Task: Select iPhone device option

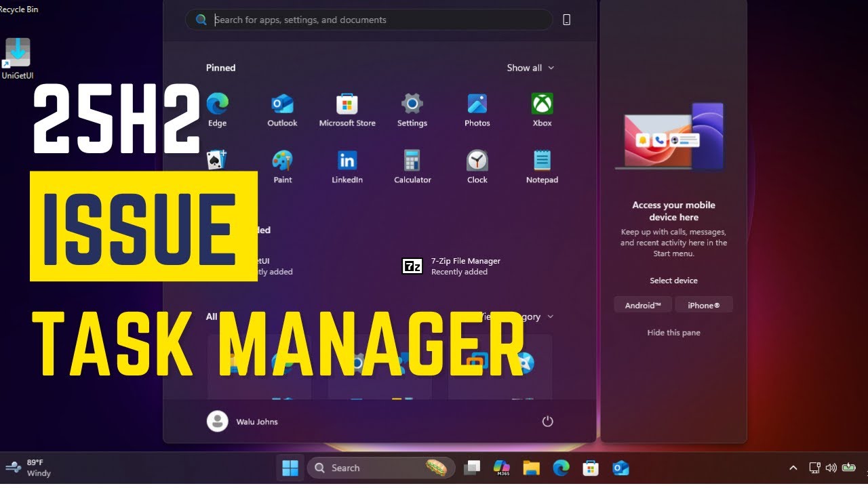Action: [x=704, y=305]
